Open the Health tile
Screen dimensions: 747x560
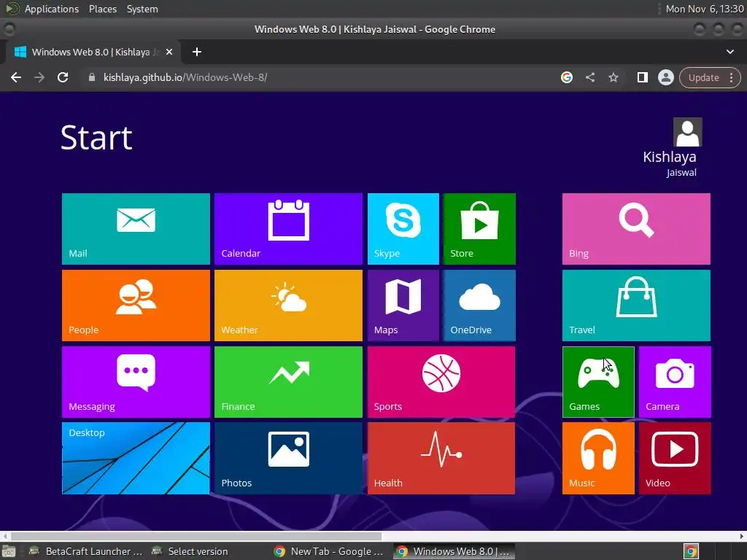pos(441,458)
